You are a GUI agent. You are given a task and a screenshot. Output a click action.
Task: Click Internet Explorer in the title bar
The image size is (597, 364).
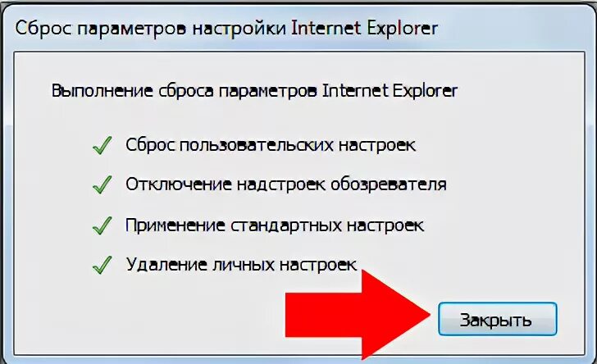365,28
